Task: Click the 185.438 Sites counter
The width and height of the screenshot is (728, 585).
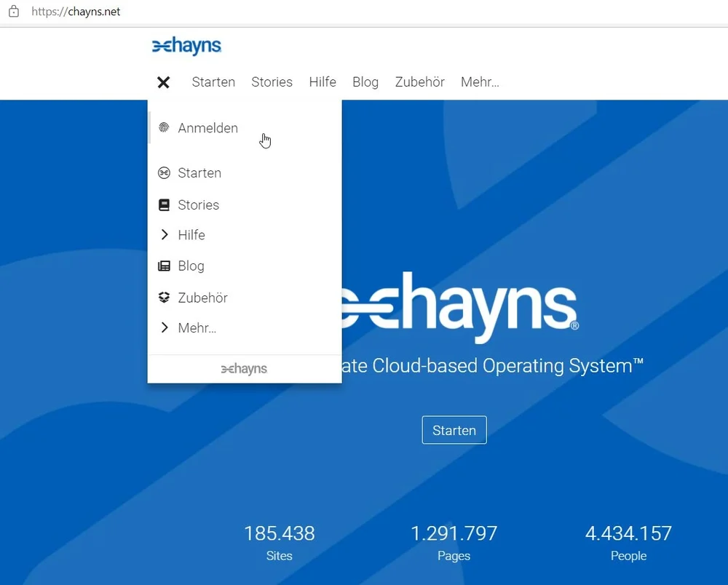Action: tap(280, 542)
